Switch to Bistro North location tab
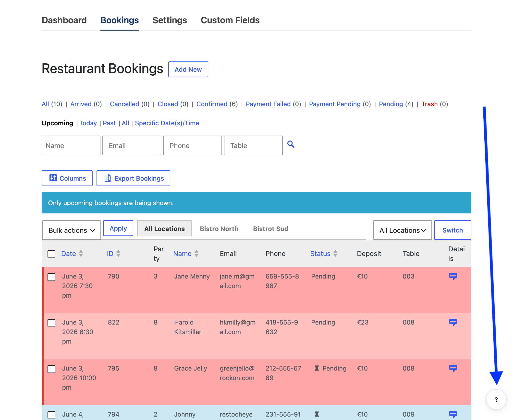The image size is (514, 420). point(219,229)
